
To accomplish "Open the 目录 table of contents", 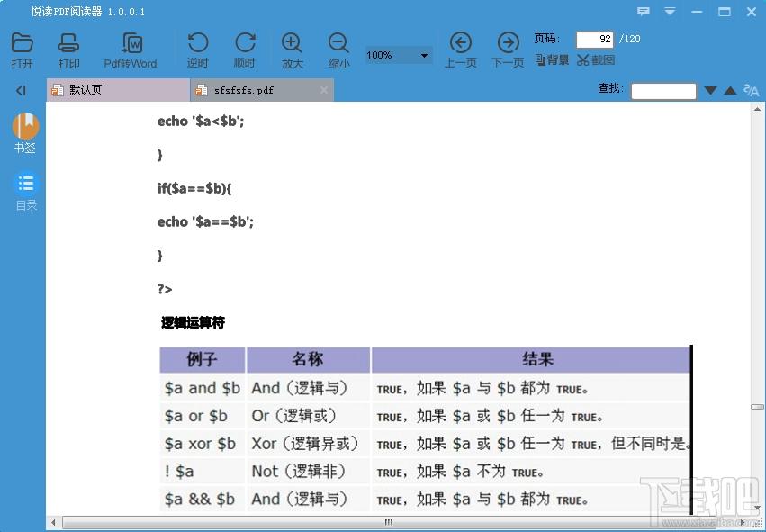I will coord(26,191).
